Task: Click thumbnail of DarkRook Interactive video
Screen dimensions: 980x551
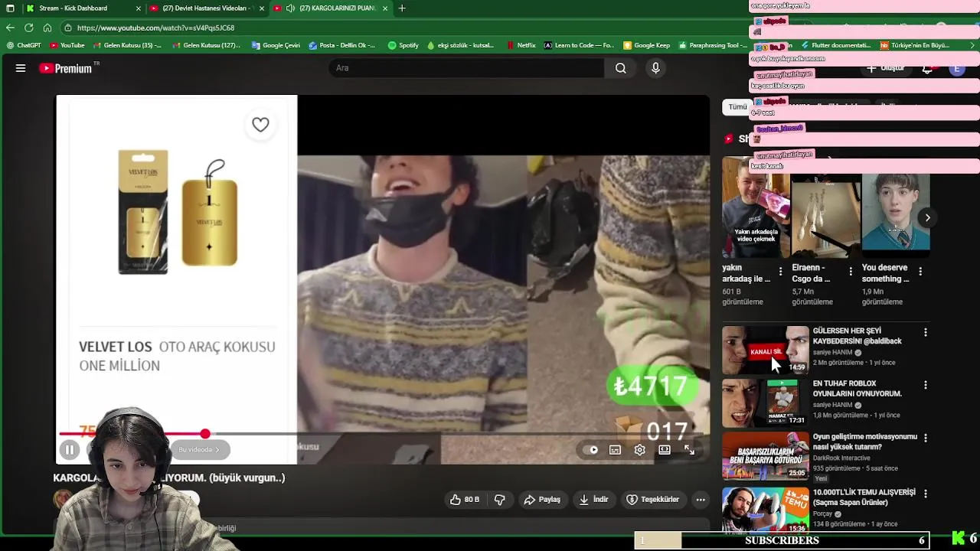Action: pyautogui.click(x=766, y=456)
